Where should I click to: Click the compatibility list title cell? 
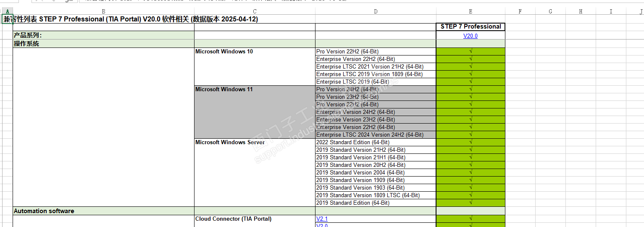(x=131, y=19)
